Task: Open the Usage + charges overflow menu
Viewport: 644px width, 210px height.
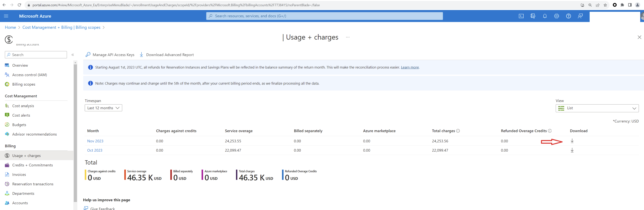Action: tap(347, 37)
